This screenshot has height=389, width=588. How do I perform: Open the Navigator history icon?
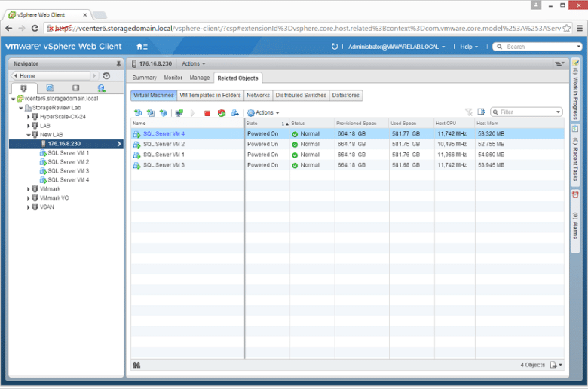[106, 76]
